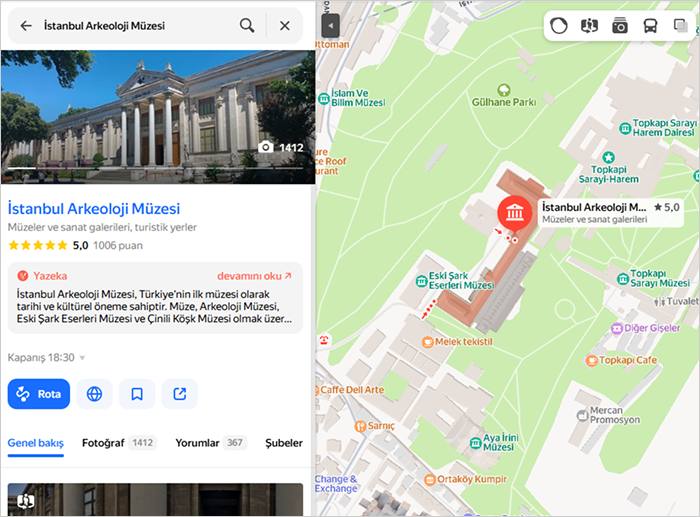The height and width of the screenshot is (517, 700).
Task: Save place with the bookmark icon
Action: coord(137,394)
